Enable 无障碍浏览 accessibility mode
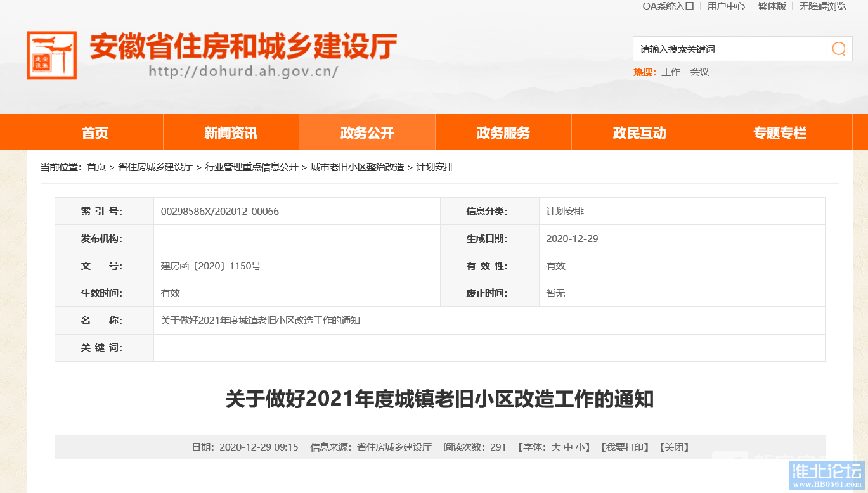 pyautogui.click(x=822, y=6)
